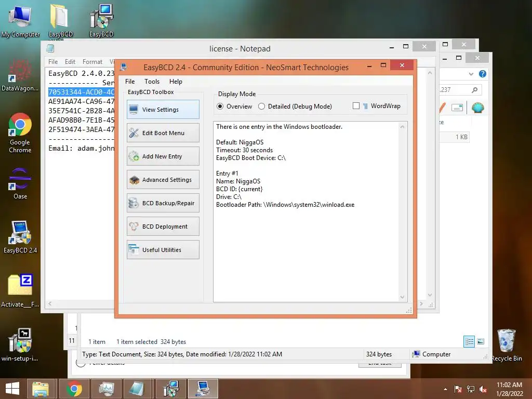The height and width of the screenshot is (399, 532).
Task: Open Activate__F zip folder icon
Action: click(20, 291)
